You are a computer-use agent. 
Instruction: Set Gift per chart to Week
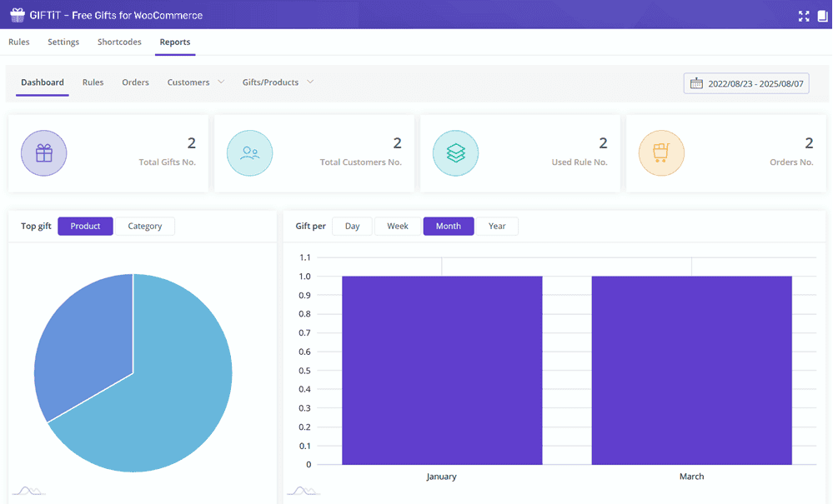click(398, 226)
